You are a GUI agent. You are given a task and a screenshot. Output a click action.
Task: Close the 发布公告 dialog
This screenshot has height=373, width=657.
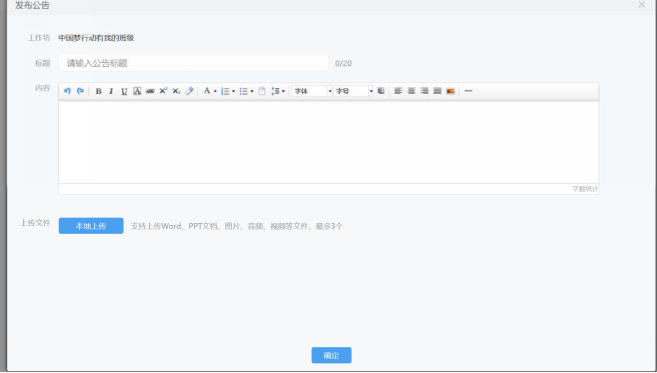pos(642,5)
